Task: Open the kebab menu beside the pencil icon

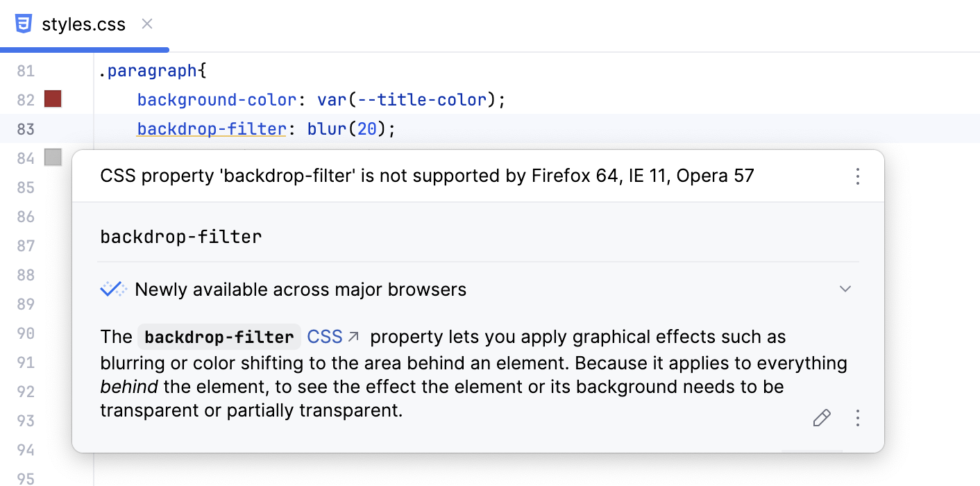Action: pyautogui.click(x=858, y=418)
